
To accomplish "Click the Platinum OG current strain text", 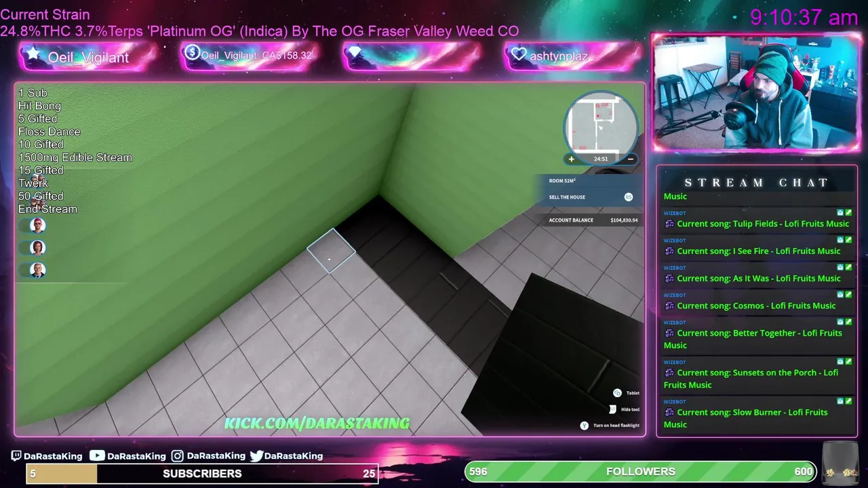I will coord(260,31).
